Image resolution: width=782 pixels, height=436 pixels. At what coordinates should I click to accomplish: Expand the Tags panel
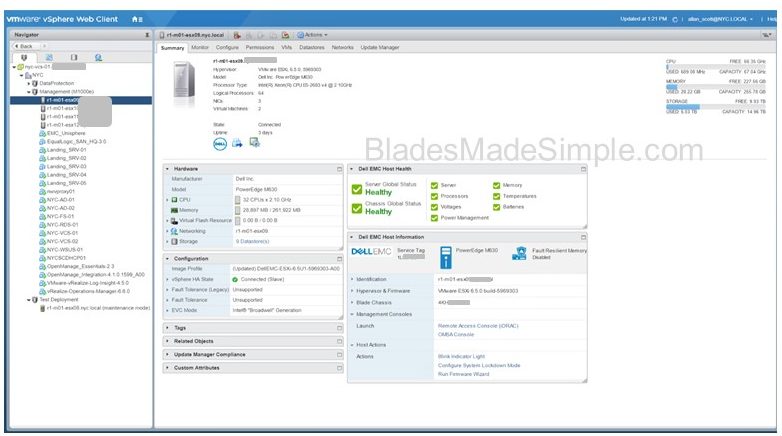[x=168, y=328]
